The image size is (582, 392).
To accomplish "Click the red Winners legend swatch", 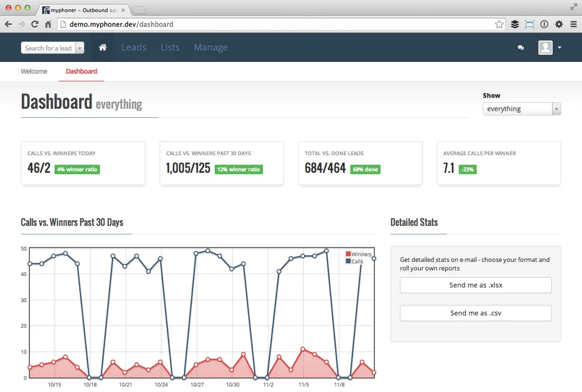I will pos(348,254).
